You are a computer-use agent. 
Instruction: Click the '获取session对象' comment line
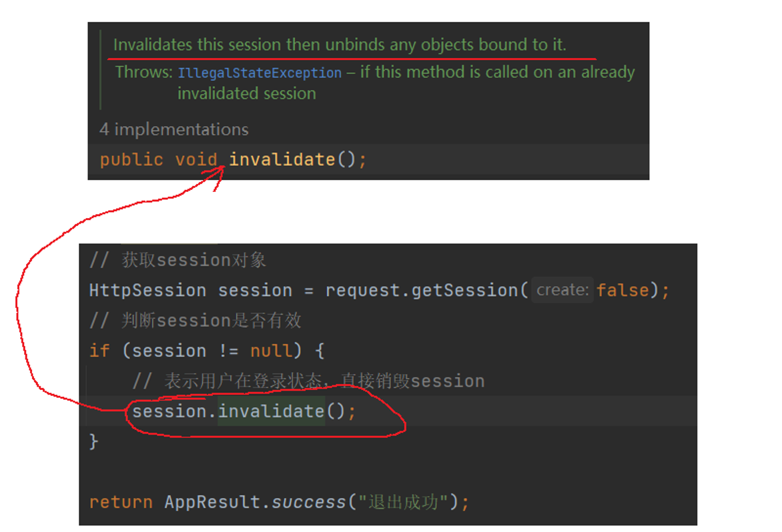(178, 260)
